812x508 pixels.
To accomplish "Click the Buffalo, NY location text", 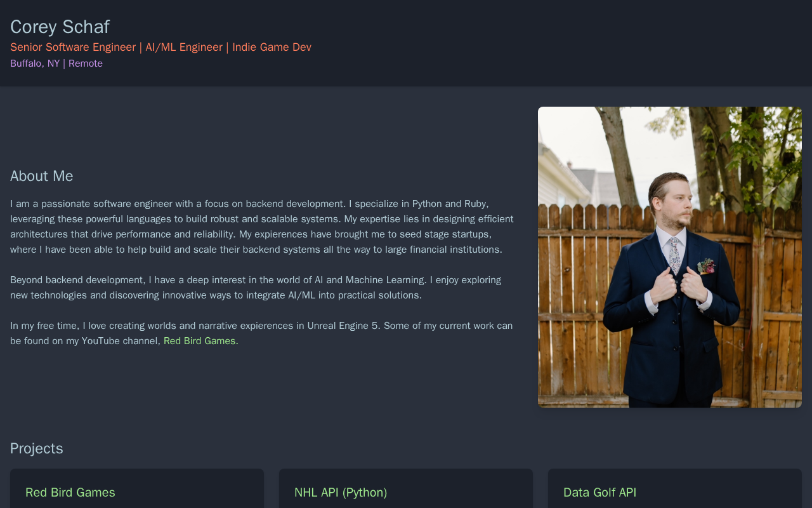I will coord(35,63).
